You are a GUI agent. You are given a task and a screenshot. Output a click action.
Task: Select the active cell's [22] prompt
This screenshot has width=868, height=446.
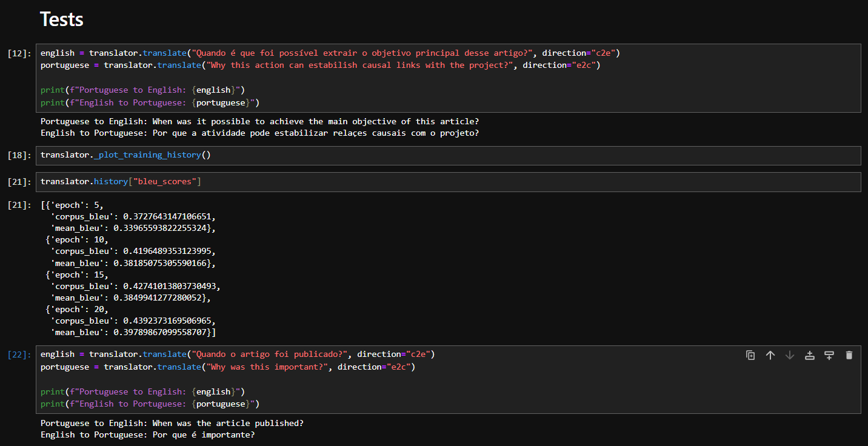[x=19, y=354]
